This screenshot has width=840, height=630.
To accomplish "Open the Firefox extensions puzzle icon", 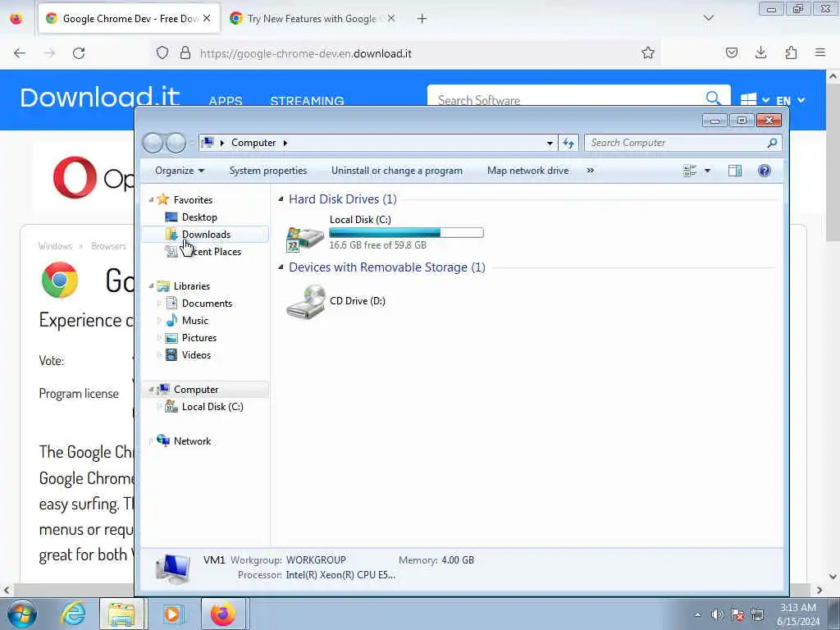I will coord(791,52).
